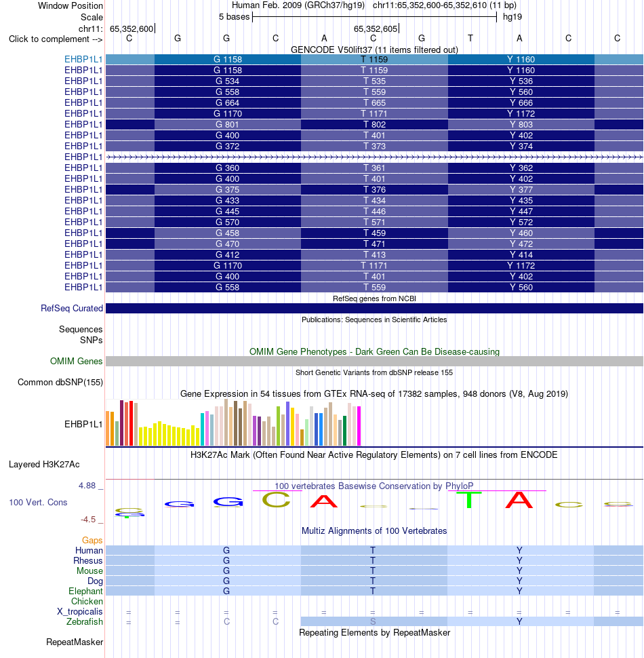Screen dimensions: 644x658
Task: Click the OMIM Gene Phenotypes track title
Action: [x=374, y=351]
